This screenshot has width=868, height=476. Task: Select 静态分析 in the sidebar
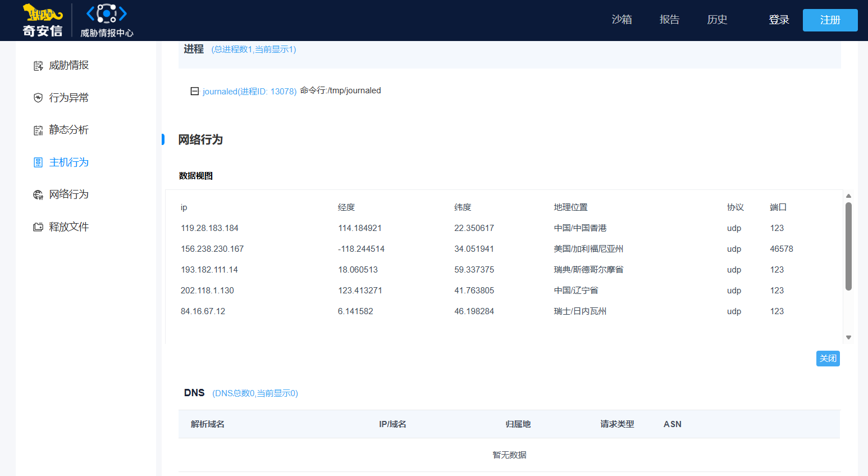coord(68,130)
